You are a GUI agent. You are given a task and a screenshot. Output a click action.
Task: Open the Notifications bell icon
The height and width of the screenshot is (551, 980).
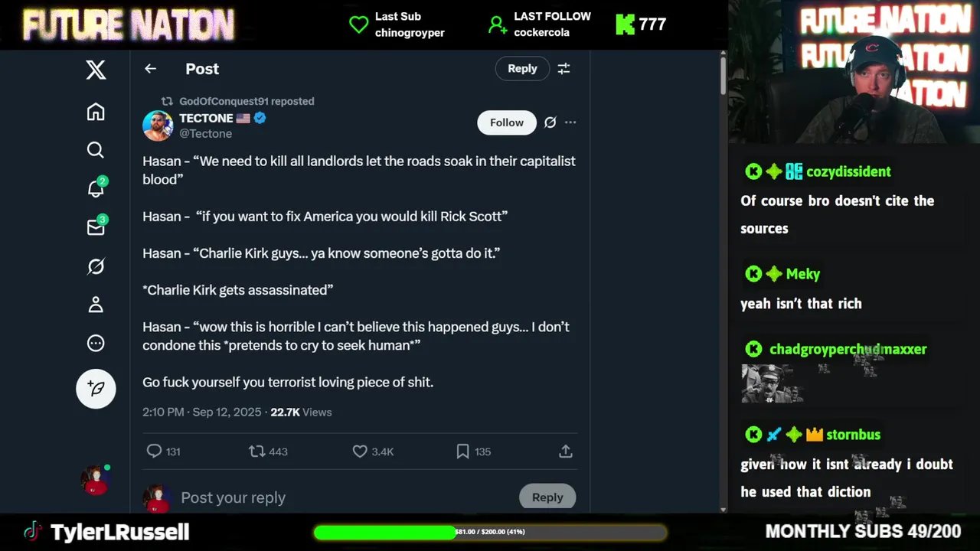click(96, 188)
